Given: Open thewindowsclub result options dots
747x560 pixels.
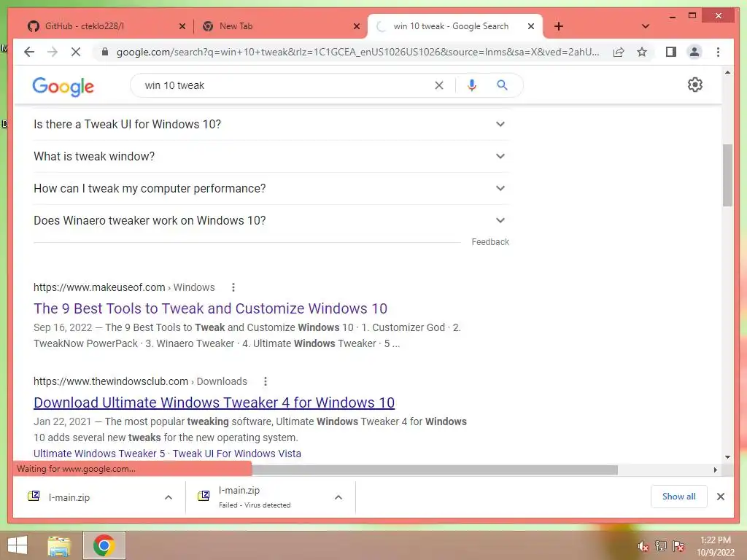Looking at the screenshot, I should (266, 381).
